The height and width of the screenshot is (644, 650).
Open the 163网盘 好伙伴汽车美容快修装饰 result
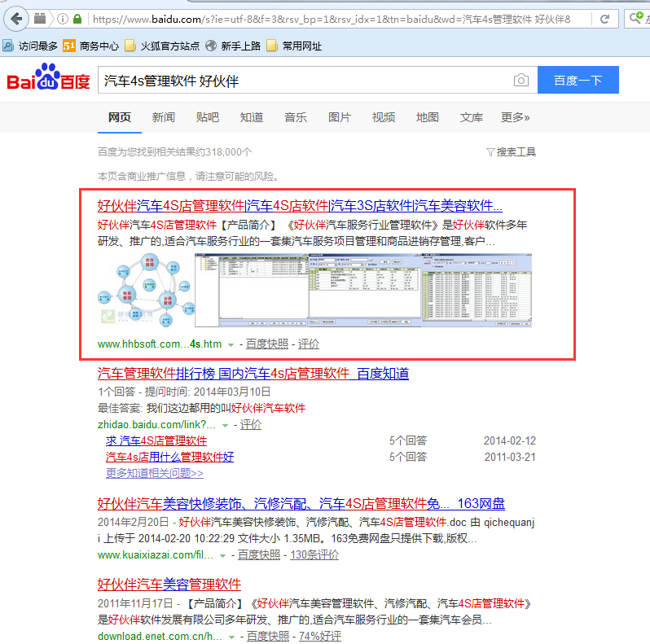coord(301,503)
